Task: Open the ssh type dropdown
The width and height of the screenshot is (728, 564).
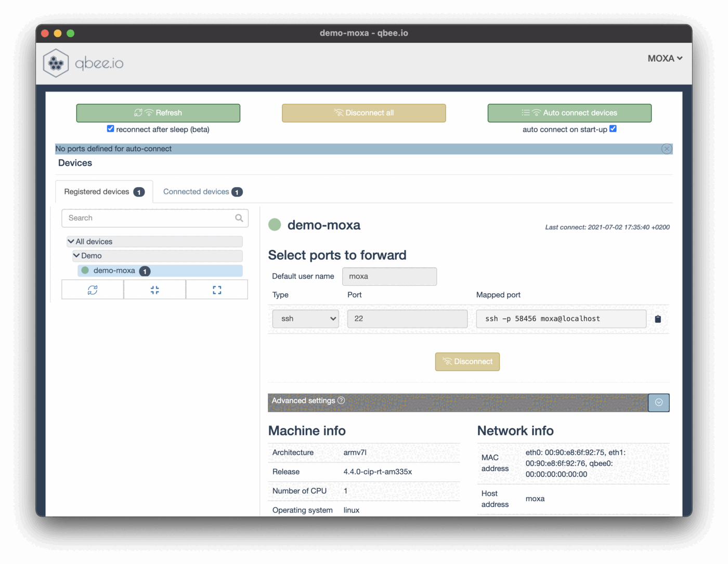Action: click(306, 319)
